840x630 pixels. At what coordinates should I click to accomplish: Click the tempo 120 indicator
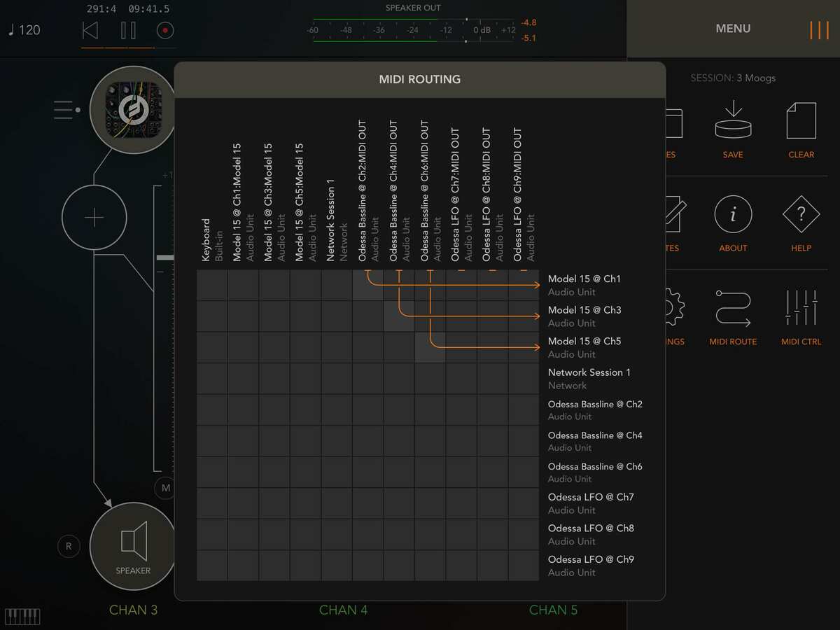click(x=24, y=30)
